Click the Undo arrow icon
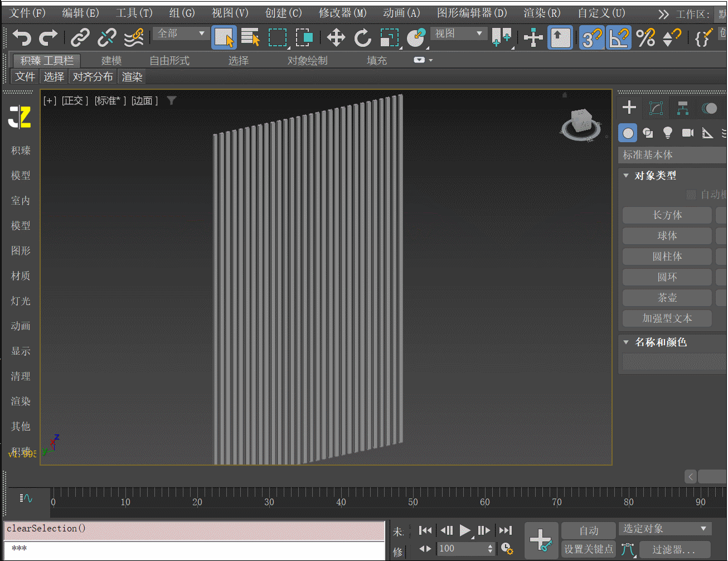Image resolution: width=728 pixels, height=561 pixels. point(22,38)
